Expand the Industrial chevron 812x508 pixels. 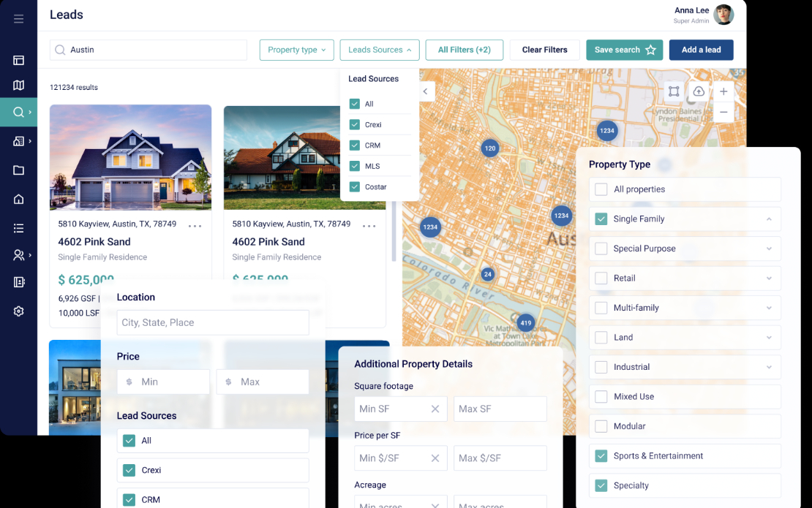(x=769, y=367)
